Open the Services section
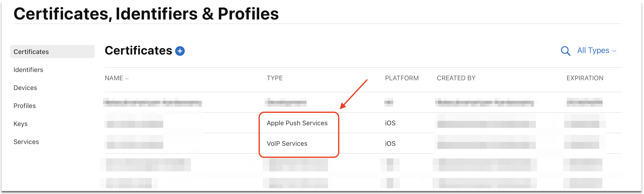Viewport: 644px width, 194px height. click(x=26, y=141)
